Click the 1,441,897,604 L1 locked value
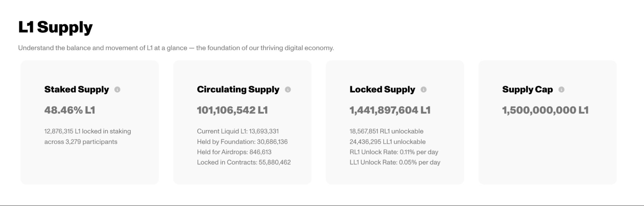The image size is (644, 206). click(x=390, y=110)
